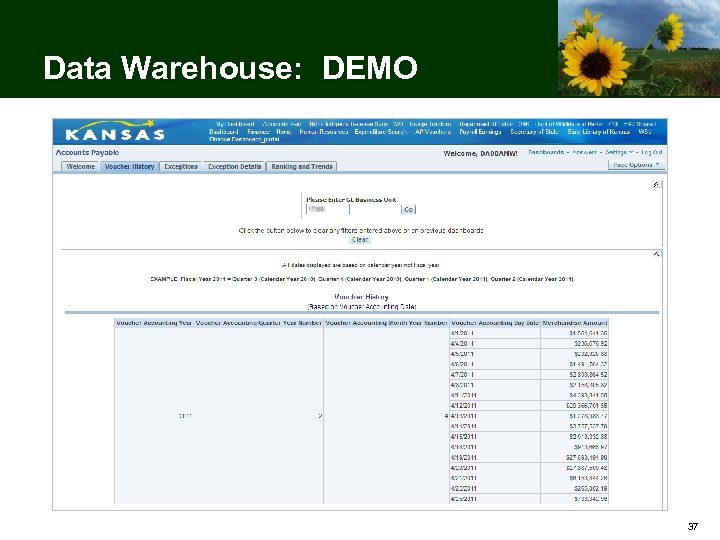Image resolution: width=720 pixels, height=540 pixels.
Task: Go to the Exception Details tab
Action: pos(234,167)
